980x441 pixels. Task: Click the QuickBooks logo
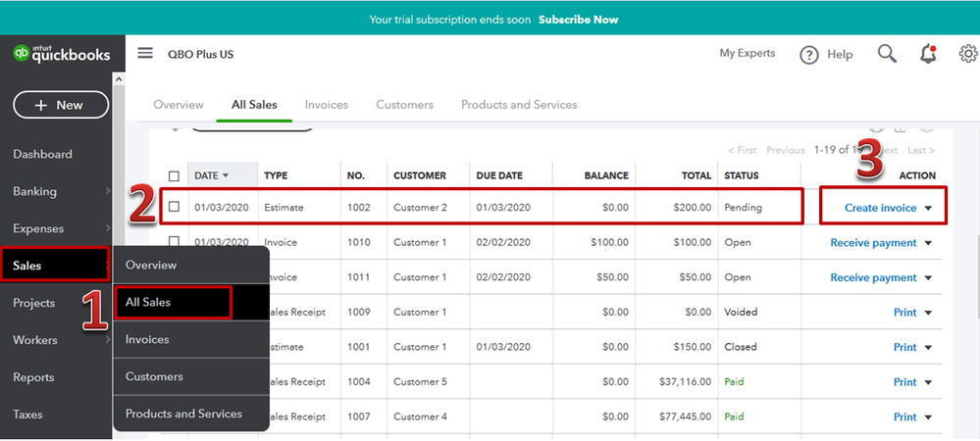click(x=61, y=54)
